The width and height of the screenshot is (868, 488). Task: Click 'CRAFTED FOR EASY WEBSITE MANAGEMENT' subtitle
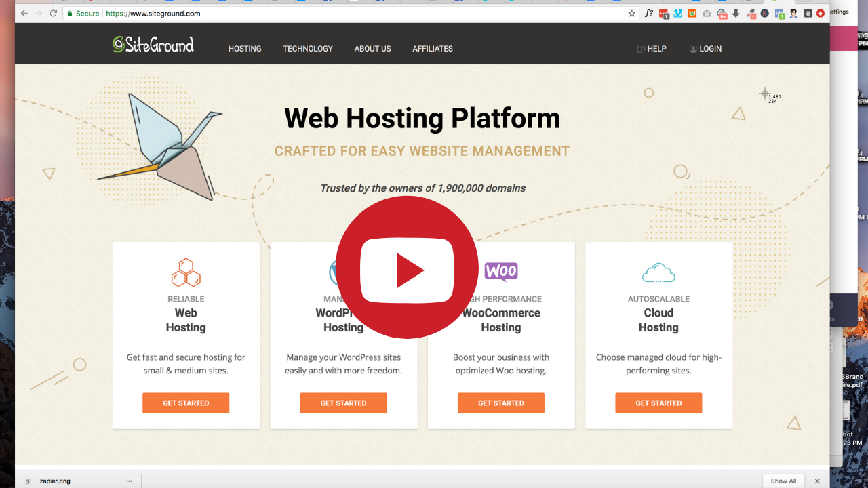(422, 151)
